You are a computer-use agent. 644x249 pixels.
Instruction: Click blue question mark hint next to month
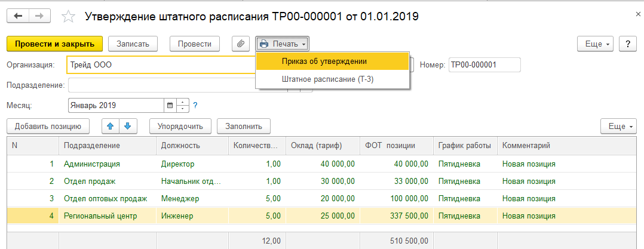coord(195,105)
